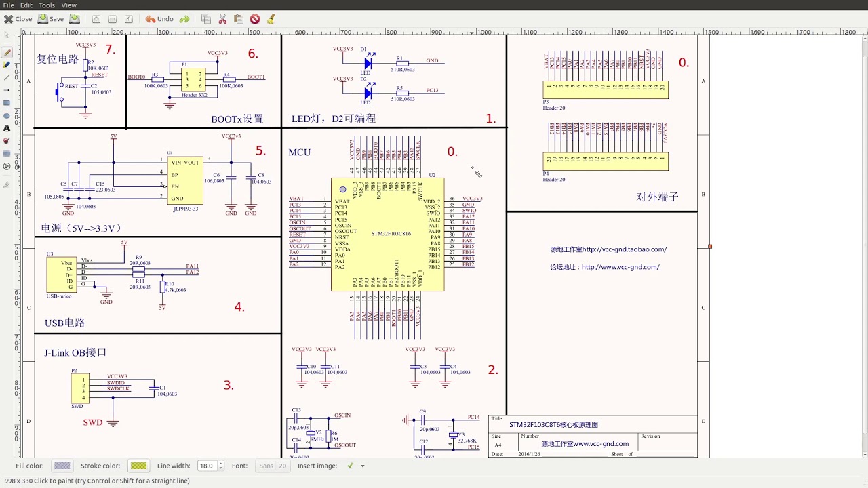Click the green Redo arrow

click(x=184, y=19)
